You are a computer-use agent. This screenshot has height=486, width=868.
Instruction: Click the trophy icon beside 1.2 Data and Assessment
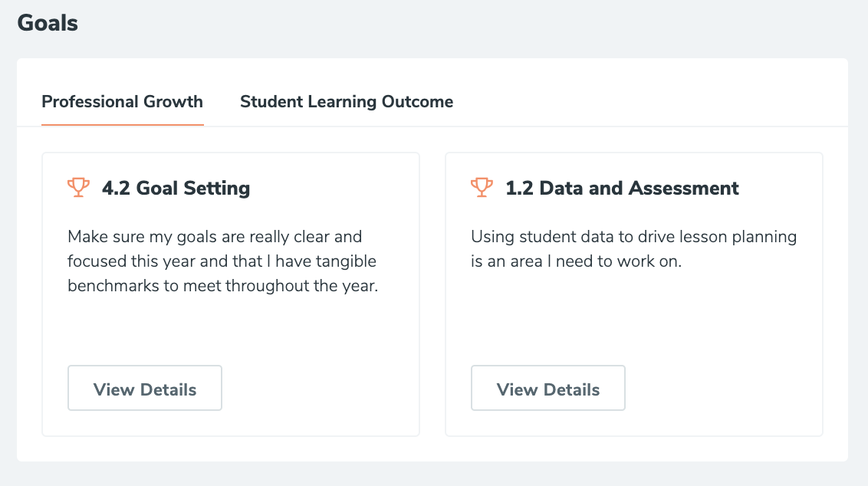[482, 188]
